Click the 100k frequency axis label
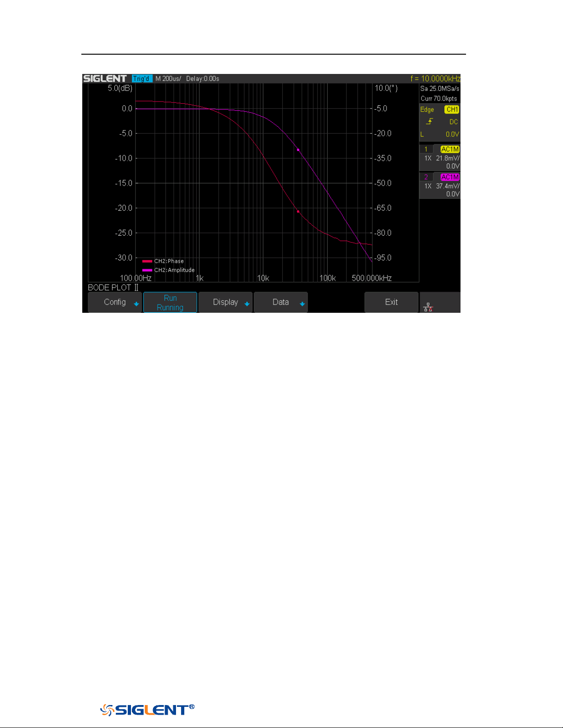Viewport: 563px width, 728px height. 328,278
